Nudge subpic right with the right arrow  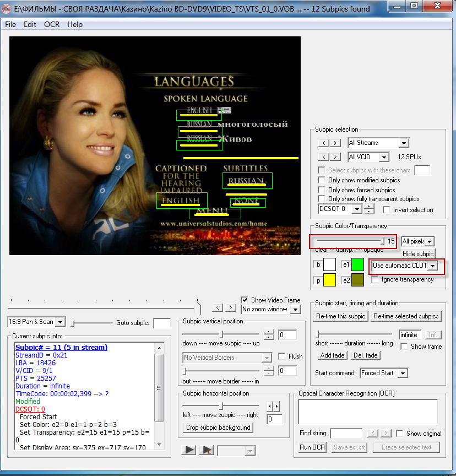276,406
